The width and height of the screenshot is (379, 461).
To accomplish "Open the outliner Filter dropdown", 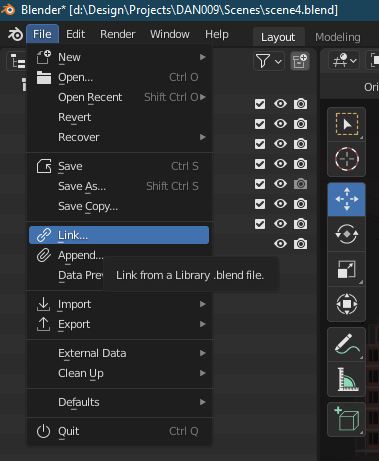I will 269,61.
